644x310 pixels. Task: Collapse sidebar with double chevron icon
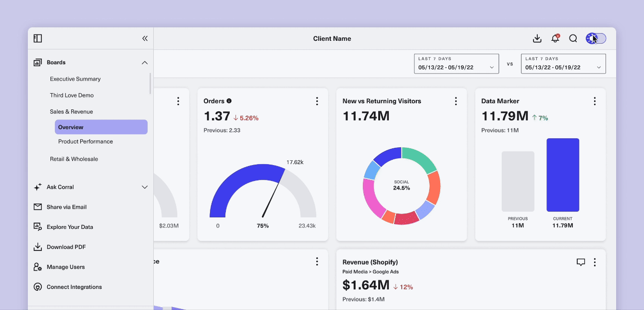(145, 38)
